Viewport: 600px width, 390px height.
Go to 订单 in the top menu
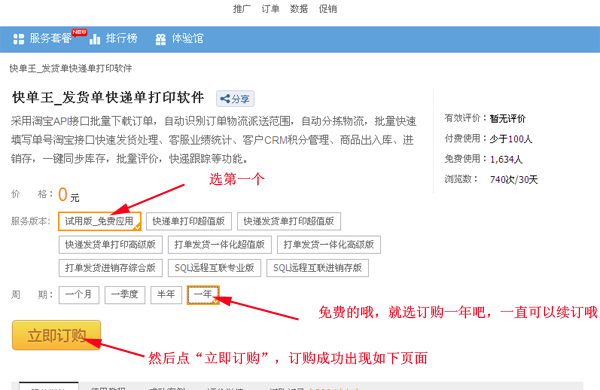[271, 8]
